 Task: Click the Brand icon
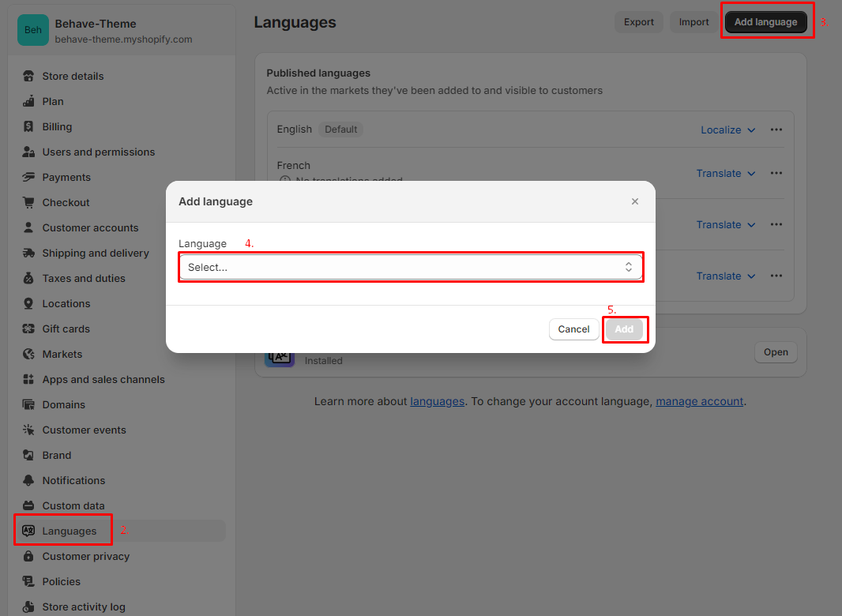coord(28,455)
